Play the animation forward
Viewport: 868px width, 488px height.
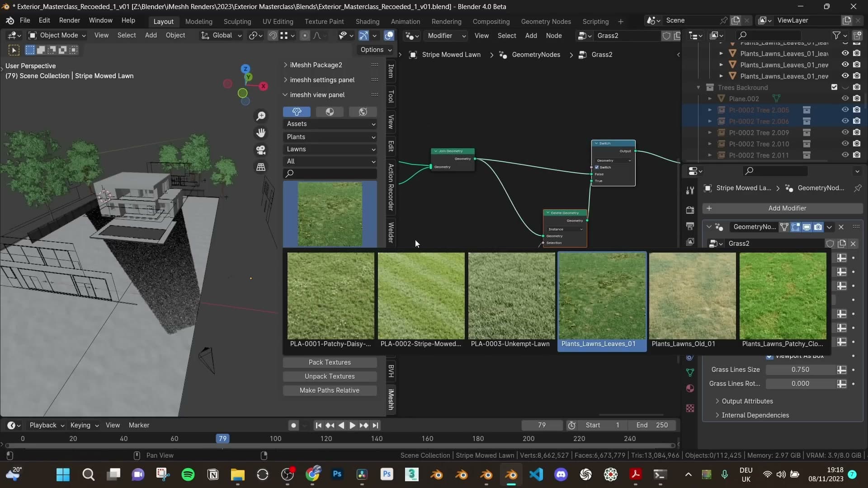pyautogui.click(x=352, y=425)
